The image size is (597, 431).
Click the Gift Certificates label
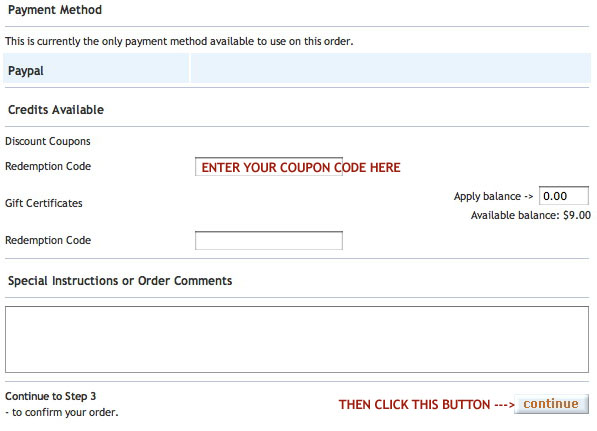point(44,203)
